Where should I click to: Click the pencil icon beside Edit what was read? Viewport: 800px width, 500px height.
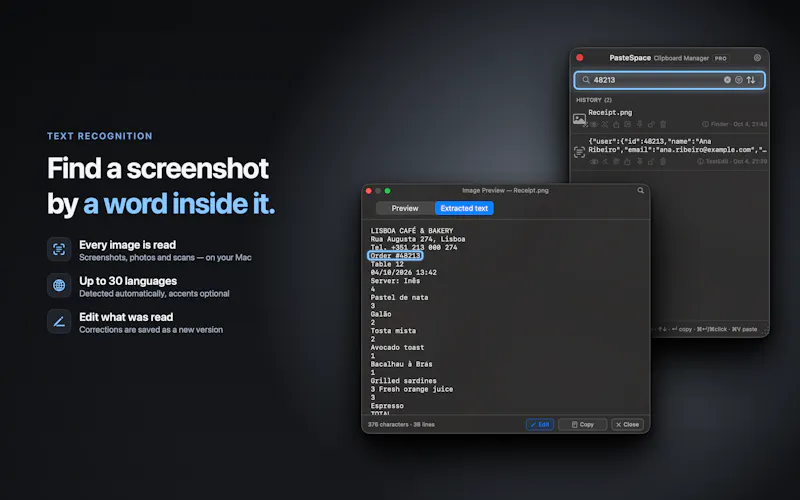[59, 321]
